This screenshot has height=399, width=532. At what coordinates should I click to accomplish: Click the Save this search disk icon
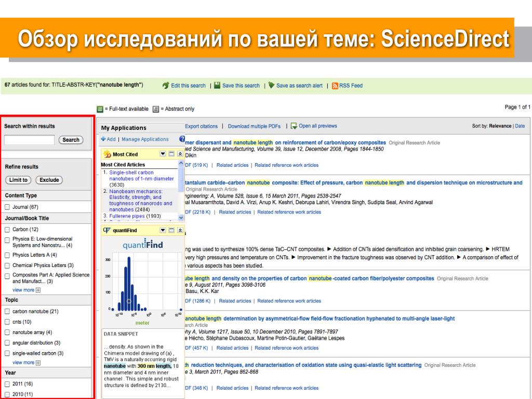point(217,85)
